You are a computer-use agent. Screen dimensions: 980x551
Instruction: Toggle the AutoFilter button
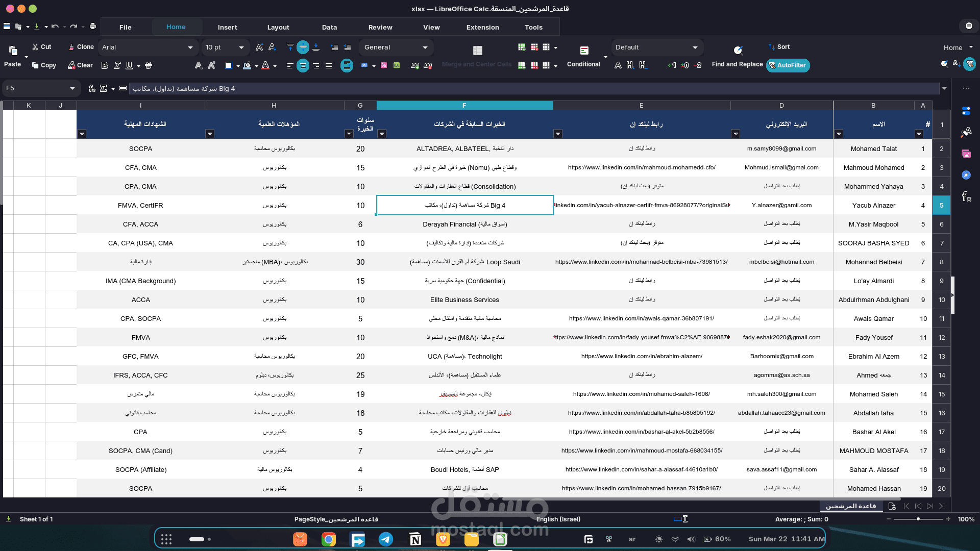coord(788,65)
